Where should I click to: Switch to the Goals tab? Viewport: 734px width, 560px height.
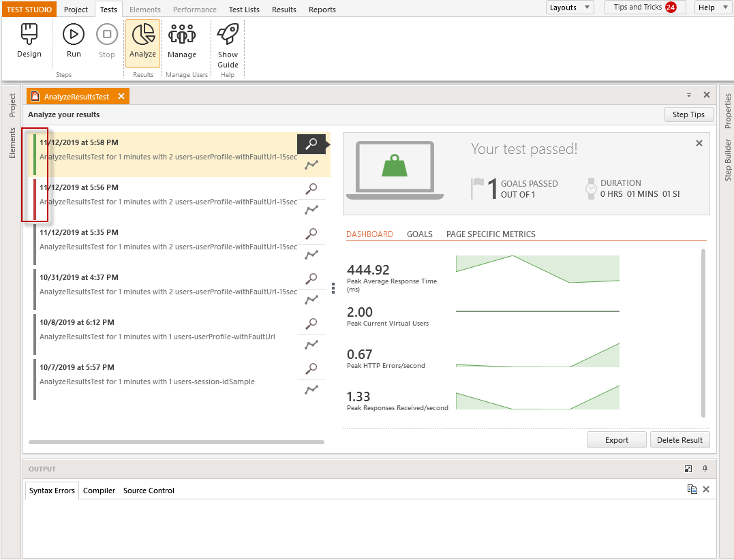click(x=419, y=234)
